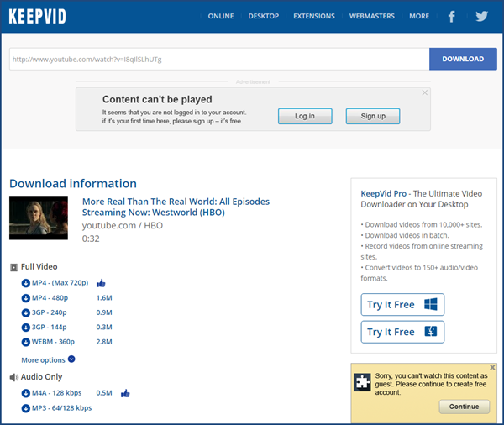Click download icon beside M4A 128 kbps

click(25, 393)
